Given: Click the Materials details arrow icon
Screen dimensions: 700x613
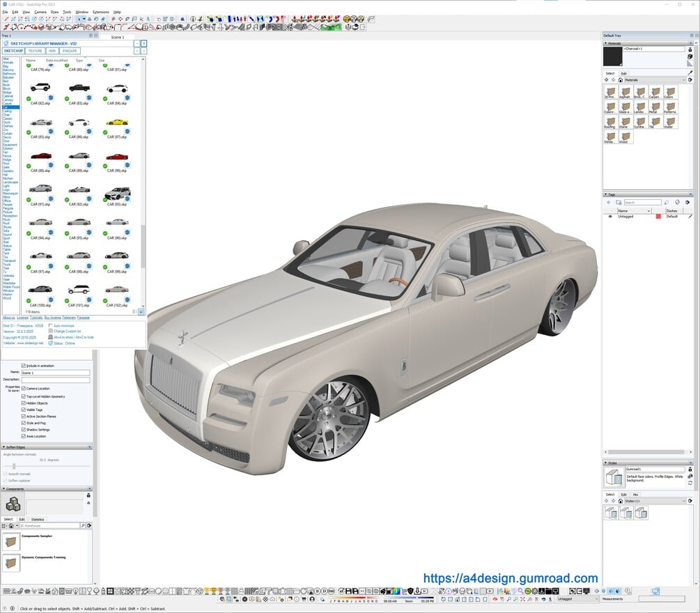Looking at the screenshot, I should click(690, 80).
